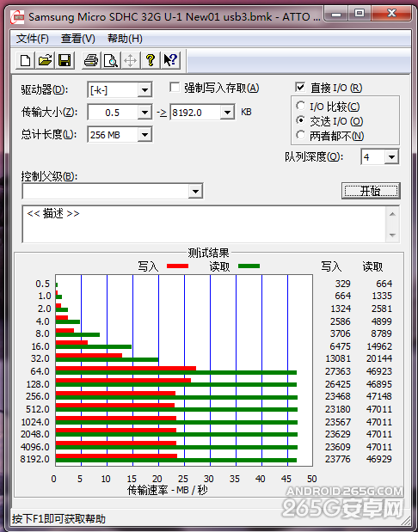The image size is (418, 532).
Task: Click into the 描述 description text box
Action: click(x=204, y=224)
